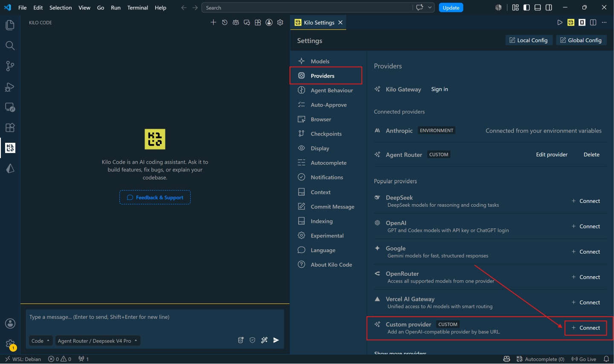Open the editor More Actions ellipsis
The image size is (614, 364).
(604, 23)
